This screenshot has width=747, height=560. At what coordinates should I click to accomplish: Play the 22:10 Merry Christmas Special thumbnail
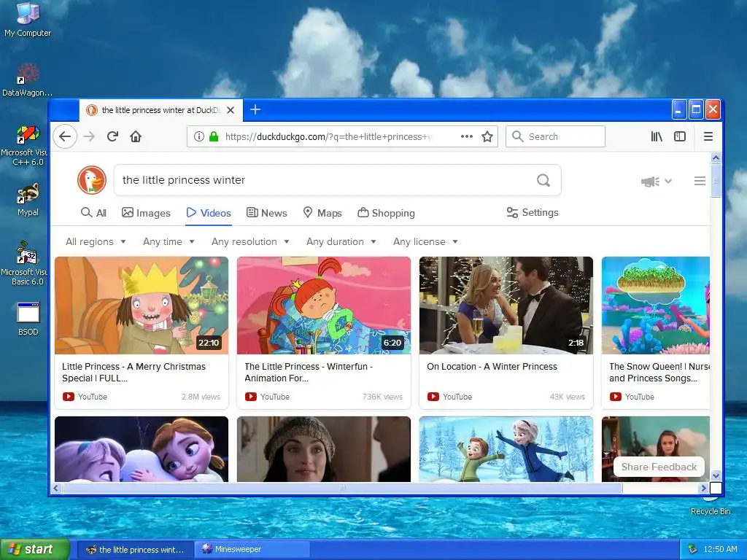(x=142, y=306)
